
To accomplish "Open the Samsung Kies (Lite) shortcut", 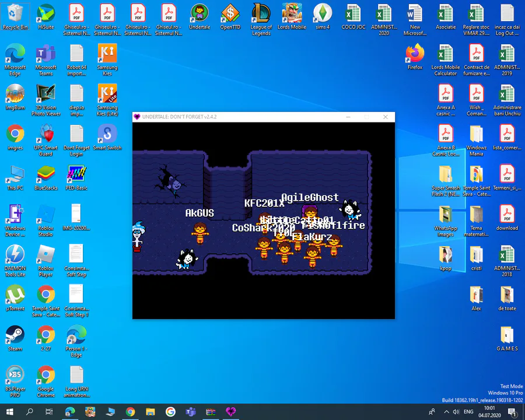I will [x=107, y=100].
